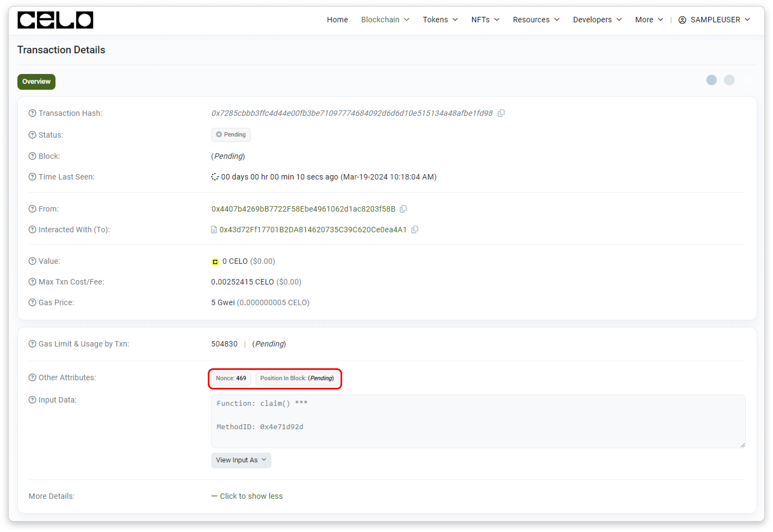The width and height of the screenshot is (773, 532).
Task: Copy the Interacted With address
Action: point(415,230)
